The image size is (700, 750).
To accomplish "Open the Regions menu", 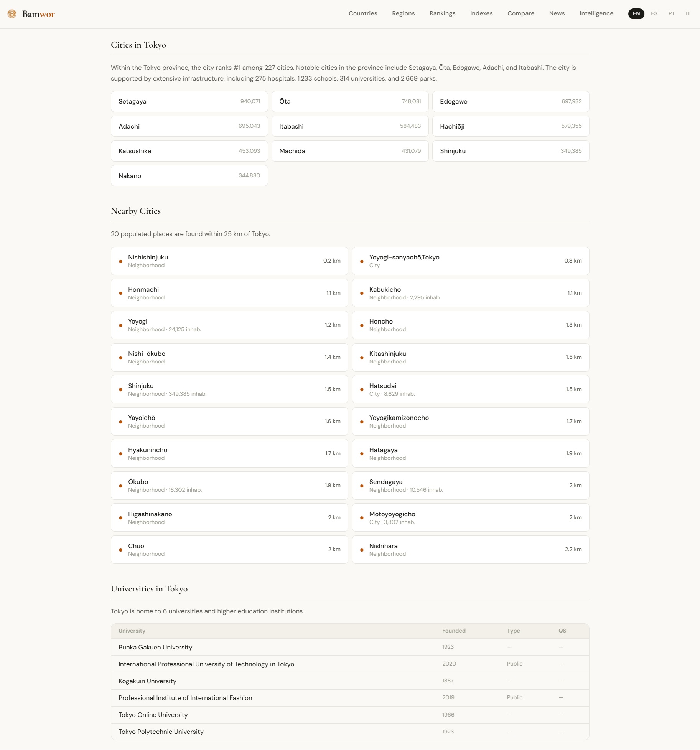I will (403, 13).
